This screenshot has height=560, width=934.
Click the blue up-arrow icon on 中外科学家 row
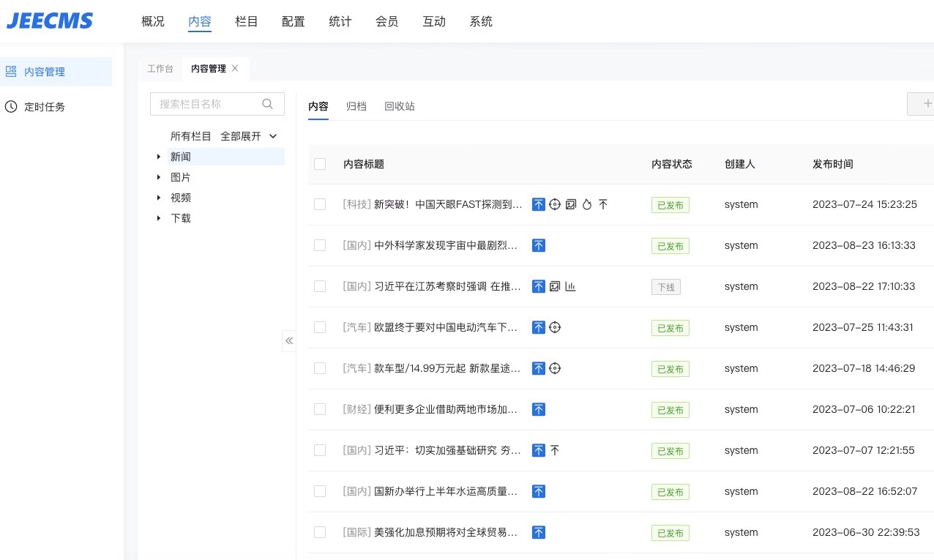(539, 246)
